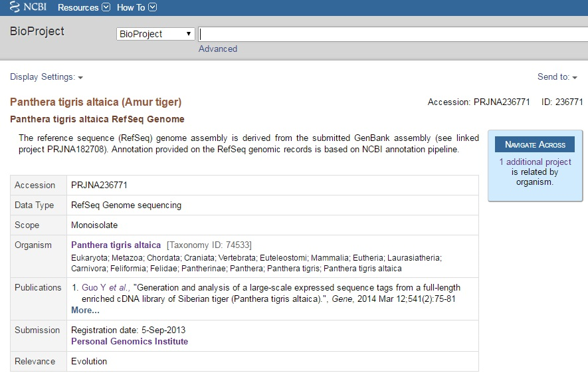The height and width of the screenshot is (379, 588).
Task: Select Registration date 5-Sep-2013 text
Action: (x=128, y=330)
